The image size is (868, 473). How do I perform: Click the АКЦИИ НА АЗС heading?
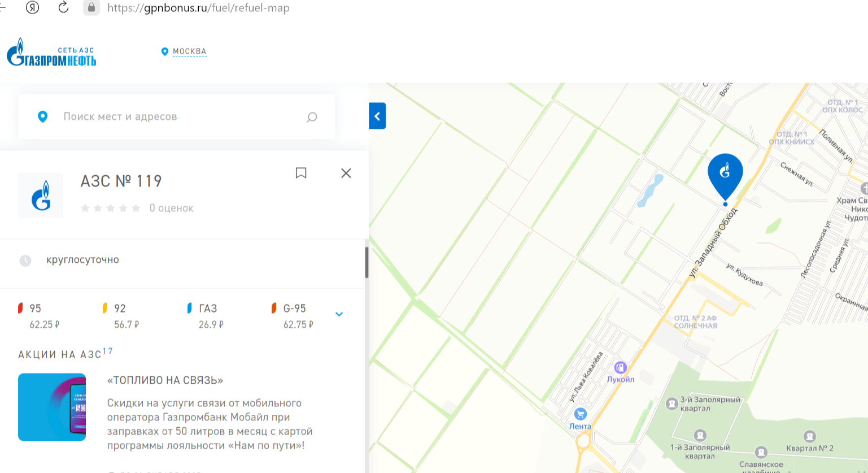point(60,355)
